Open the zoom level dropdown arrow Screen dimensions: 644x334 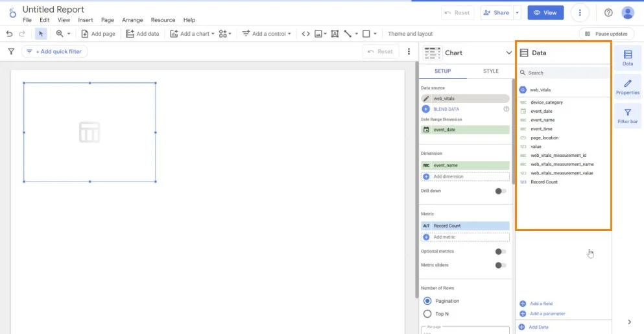[69, 34]
